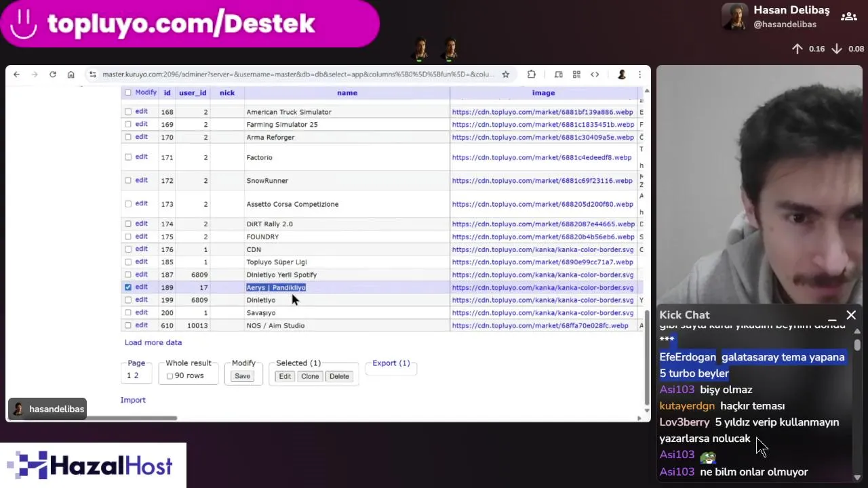Open the QR grid extension icon

point(576,75)
